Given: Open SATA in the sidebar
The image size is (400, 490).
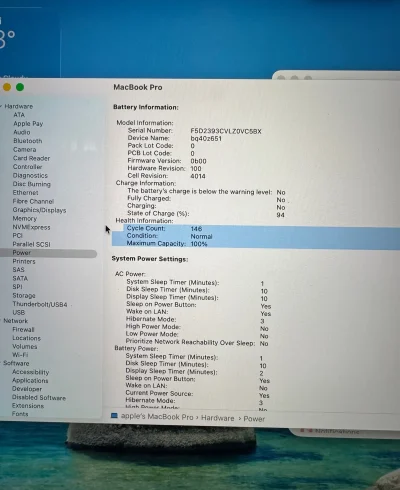Looking at the screenshot, I should (20, 278).
